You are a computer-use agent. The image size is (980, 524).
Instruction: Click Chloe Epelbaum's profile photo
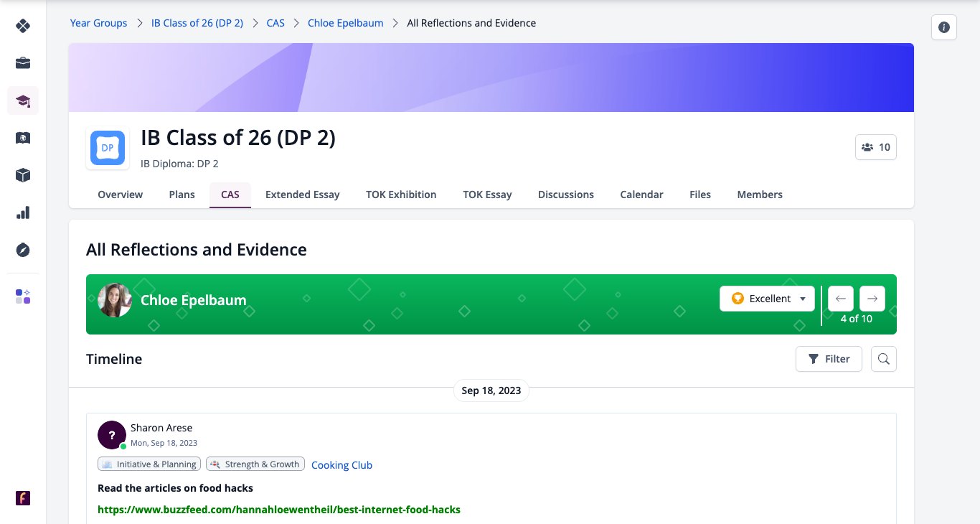click(x=115, y=300)
